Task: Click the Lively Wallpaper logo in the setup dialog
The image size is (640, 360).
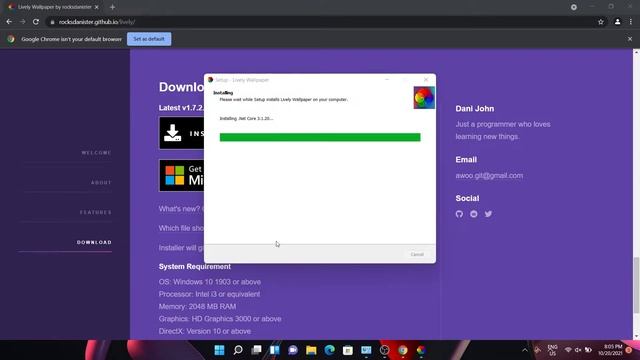Action: click(424, 98)
